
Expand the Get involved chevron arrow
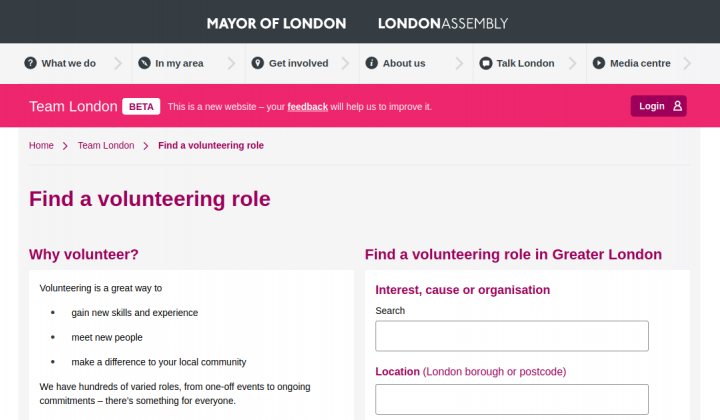(x=345, y=63)
